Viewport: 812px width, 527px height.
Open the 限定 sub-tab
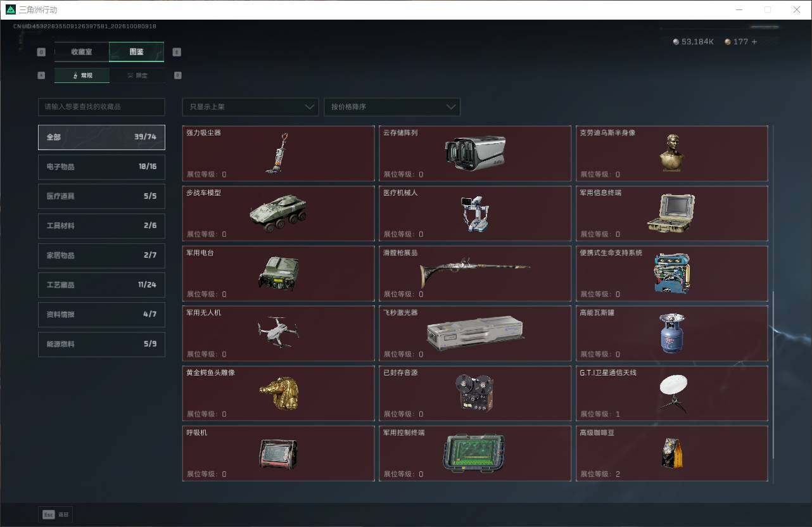pos(137,75)
